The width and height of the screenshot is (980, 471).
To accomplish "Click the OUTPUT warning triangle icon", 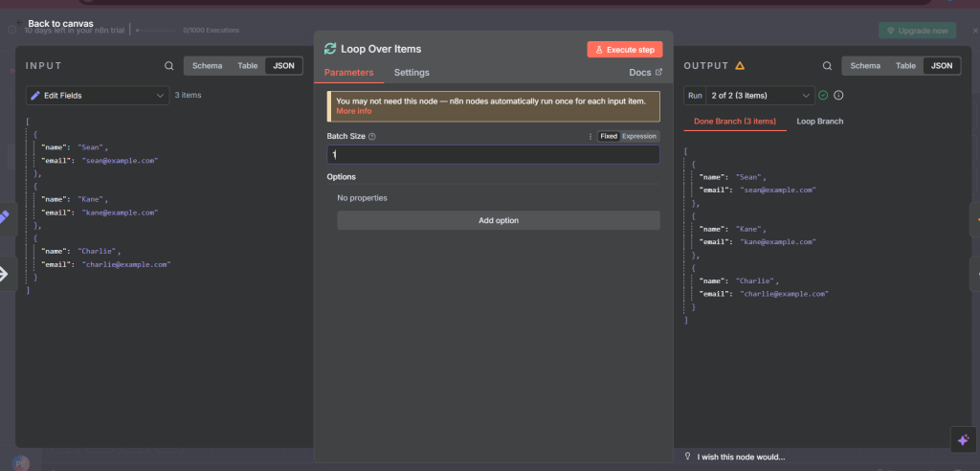I will [x=740, y=66].
